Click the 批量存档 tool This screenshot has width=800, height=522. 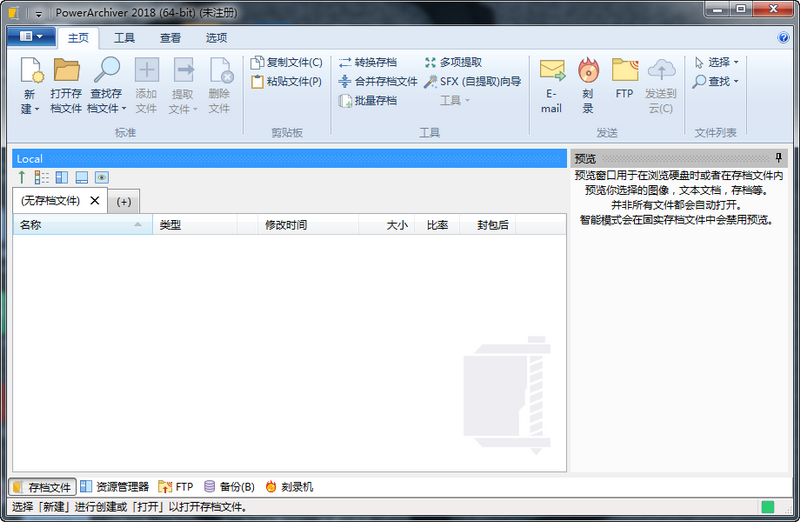[368, 101]
